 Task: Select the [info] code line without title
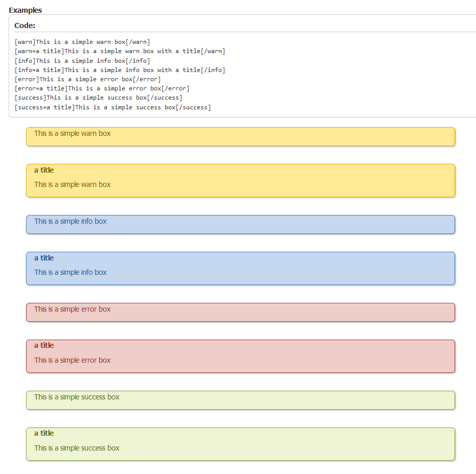[x=82, y=61]
